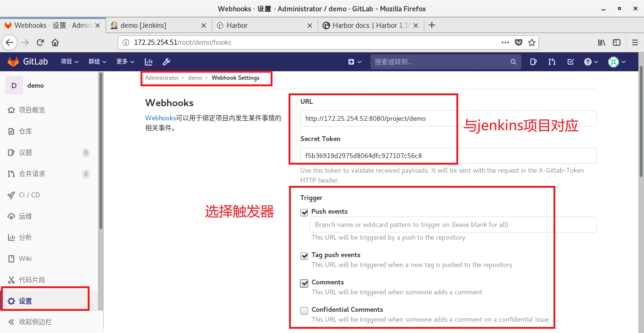Click Webhook Settings in the breadcrumb
Viewport: 644px width, 333px height.
[236, 78]
